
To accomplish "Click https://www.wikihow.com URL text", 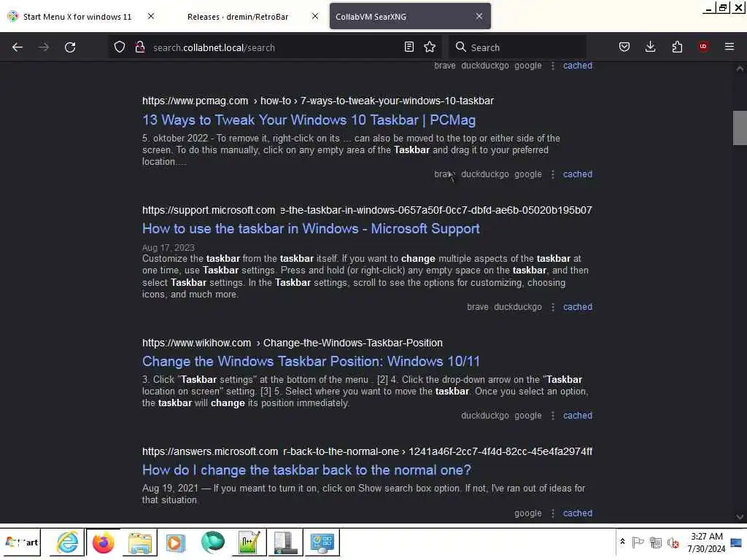I will [196, 343].
